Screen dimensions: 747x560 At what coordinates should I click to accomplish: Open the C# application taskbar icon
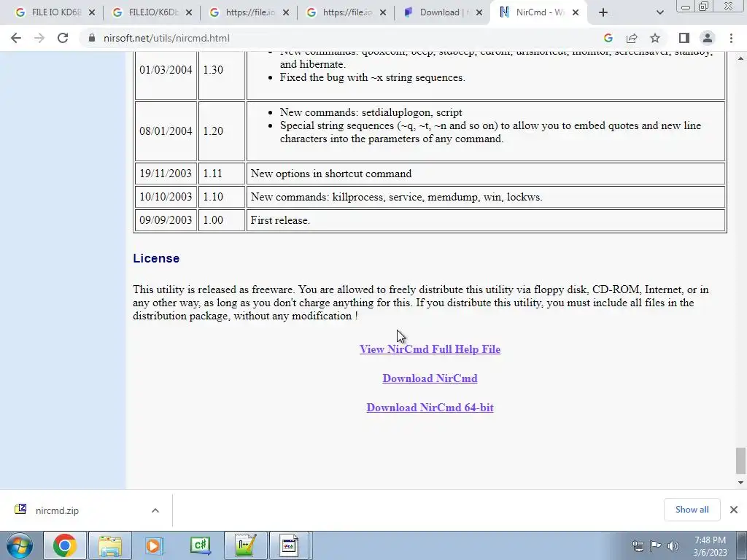point(200,545)
